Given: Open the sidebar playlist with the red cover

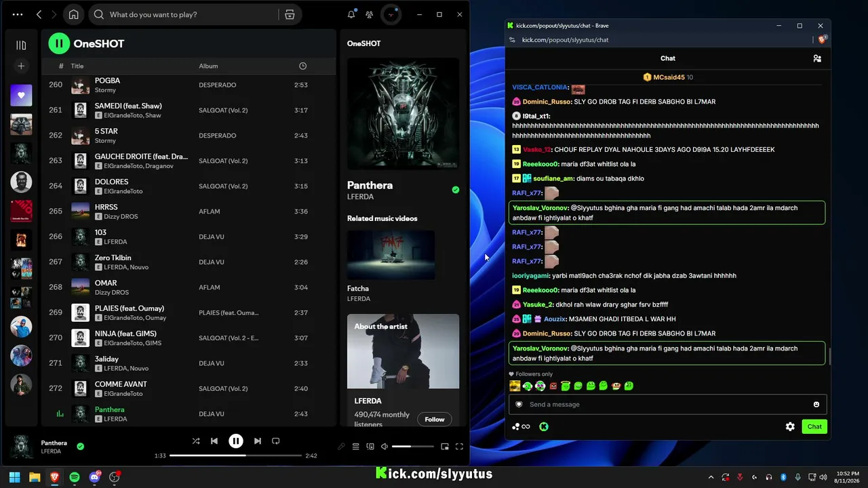Looking at the screenshot, I should click(x=21, y=211).
